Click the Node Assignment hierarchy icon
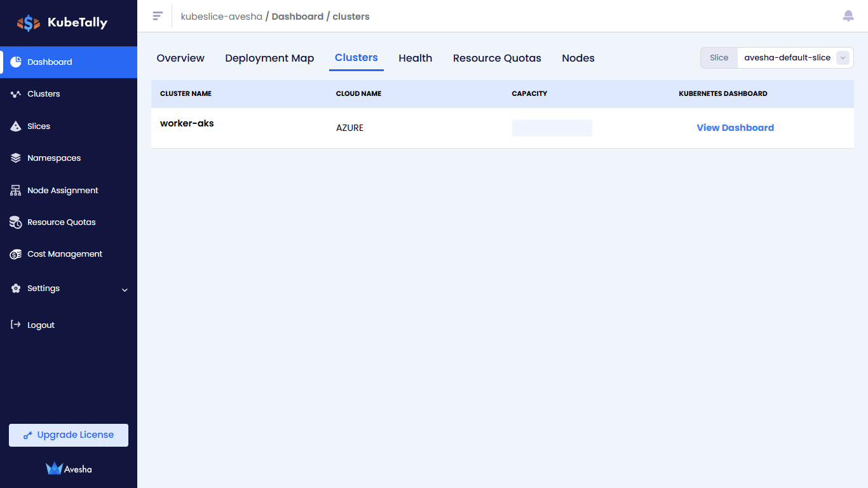The image size is (868, 488). pyautogui.click(x=16, y=190)
